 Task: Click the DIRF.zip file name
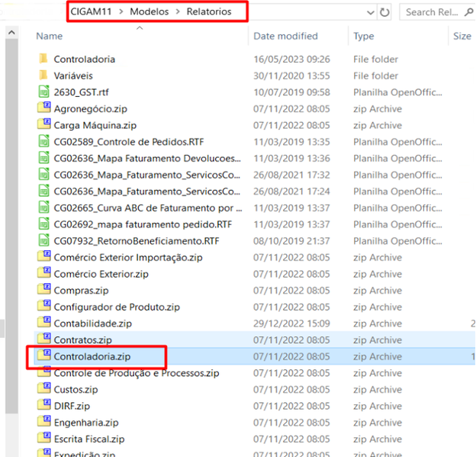[x=72, y=406]
